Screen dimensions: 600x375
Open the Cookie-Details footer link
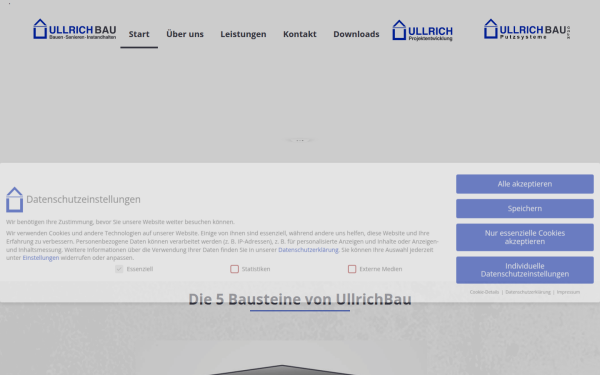[x=484, y=292]
